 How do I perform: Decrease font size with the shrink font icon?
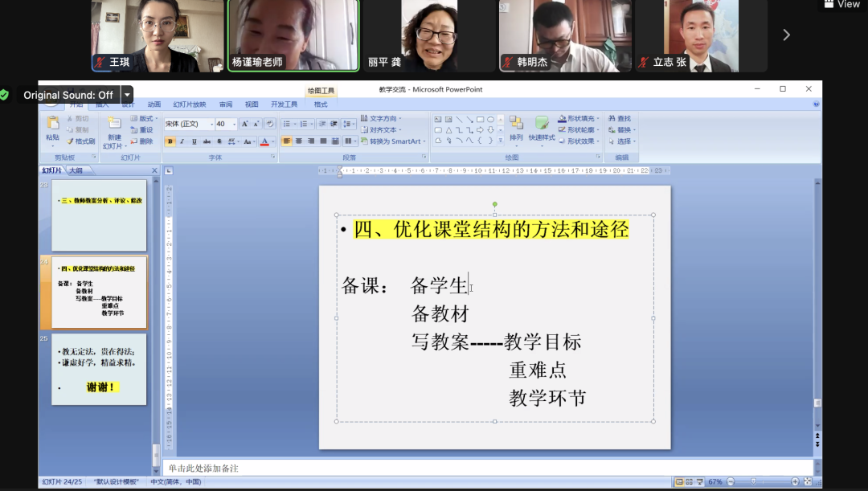point(256,124)
